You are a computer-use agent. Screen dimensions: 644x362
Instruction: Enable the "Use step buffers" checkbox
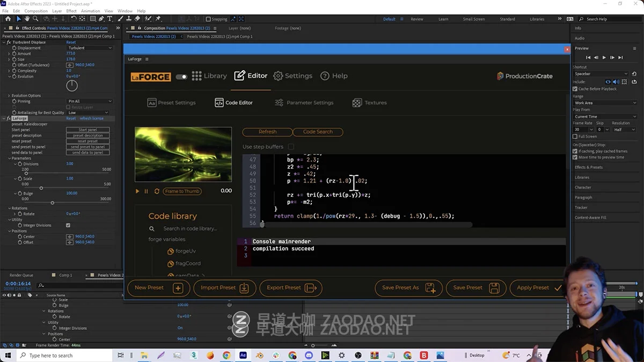click(x=291, y=146)
